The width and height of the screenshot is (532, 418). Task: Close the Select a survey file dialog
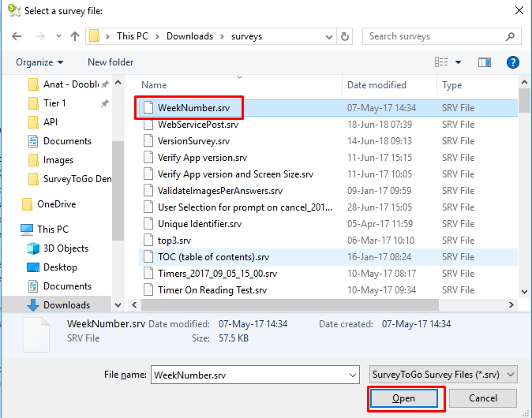519,10
